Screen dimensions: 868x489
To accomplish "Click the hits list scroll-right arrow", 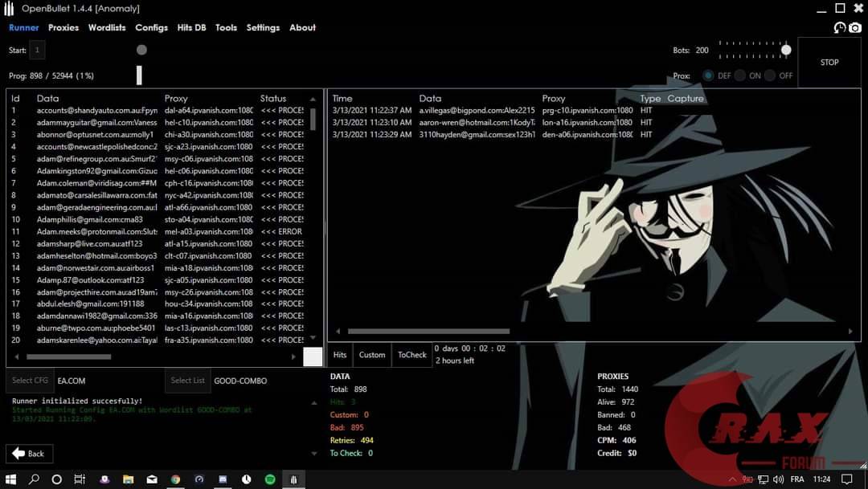I will [x=850, y=332].
